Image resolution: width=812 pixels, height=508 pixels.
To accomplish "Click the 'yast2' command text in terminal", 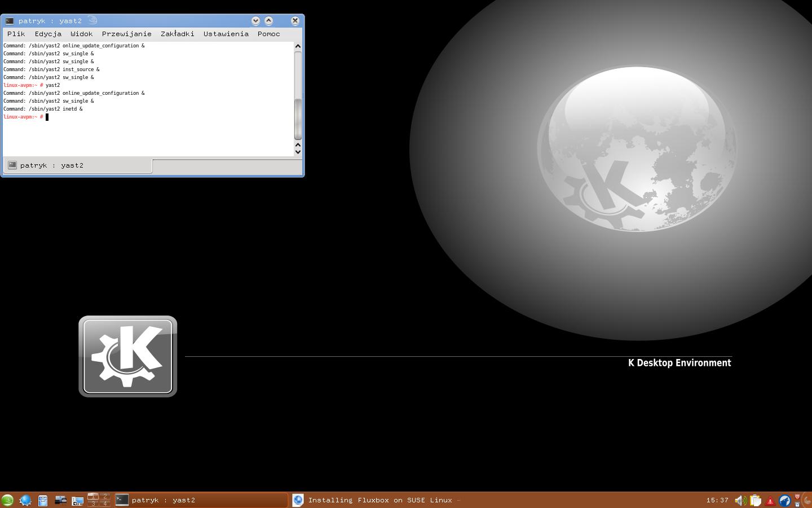I will (52, 85).
